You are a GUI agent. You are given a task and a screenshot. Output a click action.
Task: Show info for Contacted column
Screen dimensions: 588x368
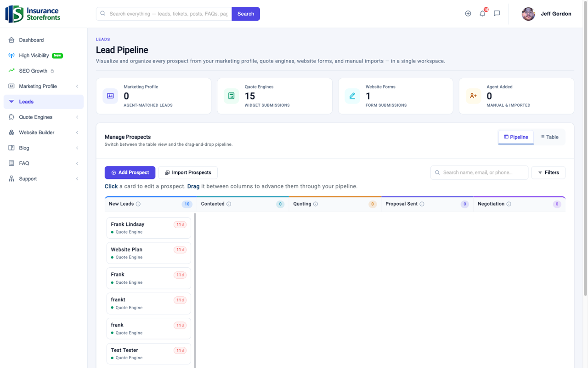[229, 204]
